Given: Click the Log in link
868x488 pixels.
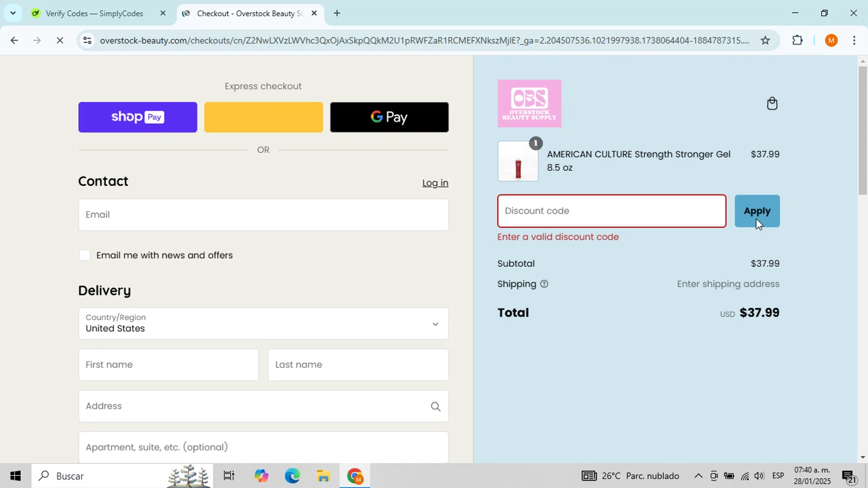Looking at the screenshot, I should [435, 183].
